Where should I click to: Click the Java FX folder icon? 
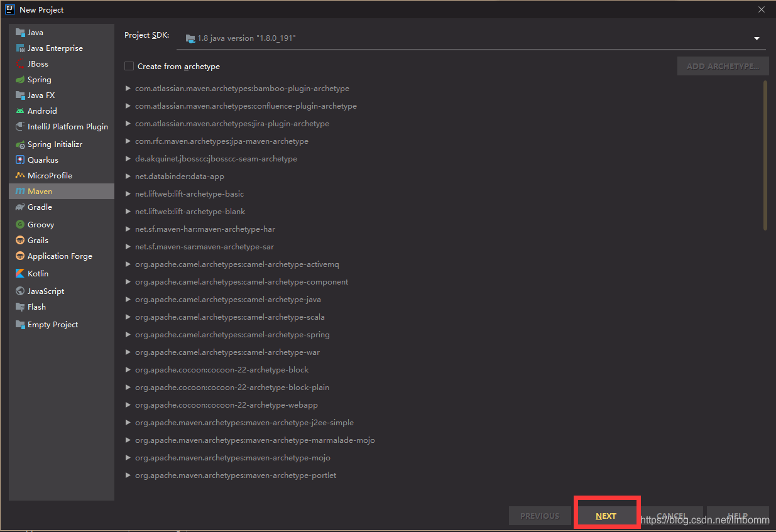point(20,95)
